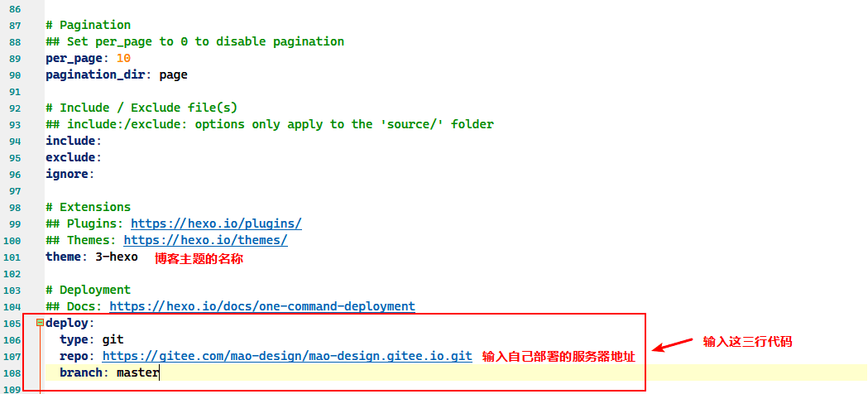Screen dimensions: 868x394
Task: Click the '## Docs:' comment prefix
Action: click(x=74, y=306)
